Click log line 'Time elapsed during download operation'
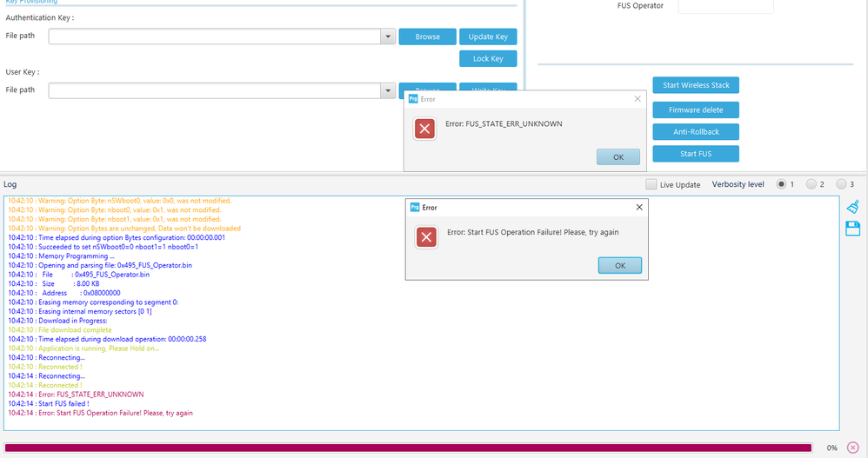Viewport: 868px width, 458px height. (x=107, y=339)
